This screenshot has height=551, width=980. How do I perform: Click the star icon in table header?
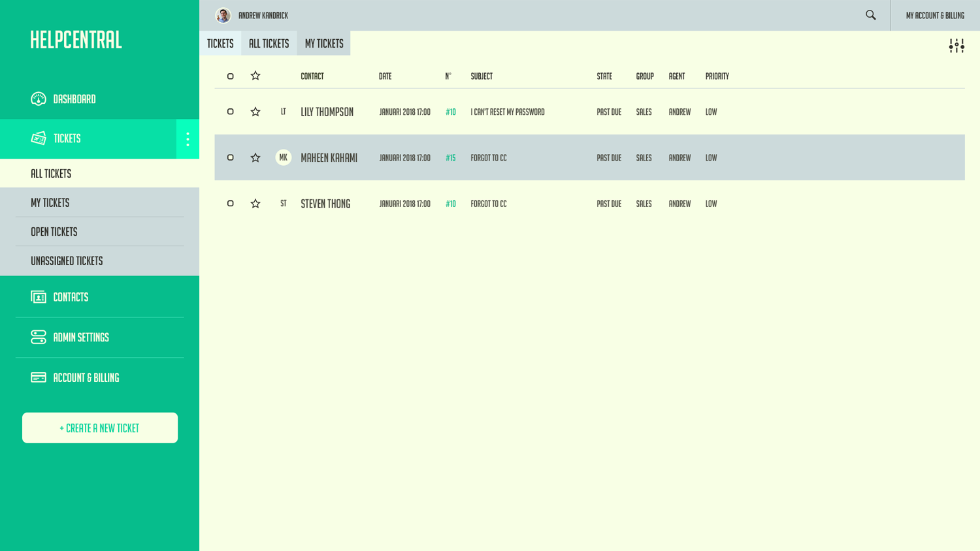[x=255, y=76]
